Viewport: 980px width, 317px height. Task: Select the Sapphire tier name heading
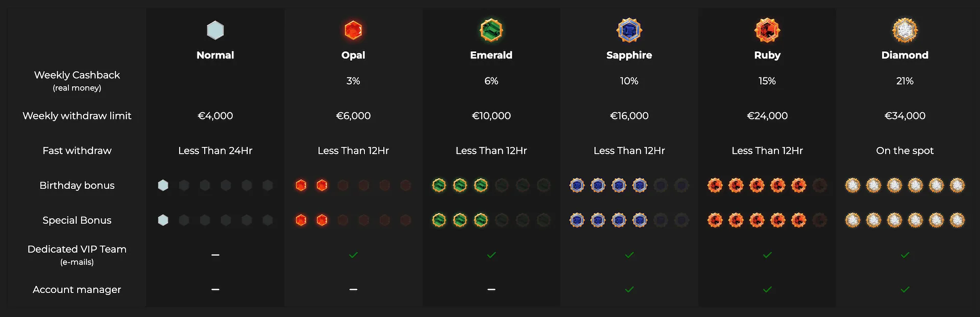pyautogui.click(x=629, y=55)
